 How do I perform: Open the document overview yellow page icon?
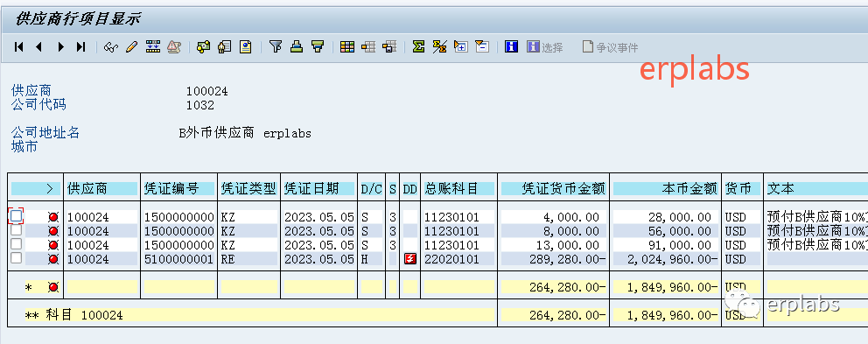245,47
